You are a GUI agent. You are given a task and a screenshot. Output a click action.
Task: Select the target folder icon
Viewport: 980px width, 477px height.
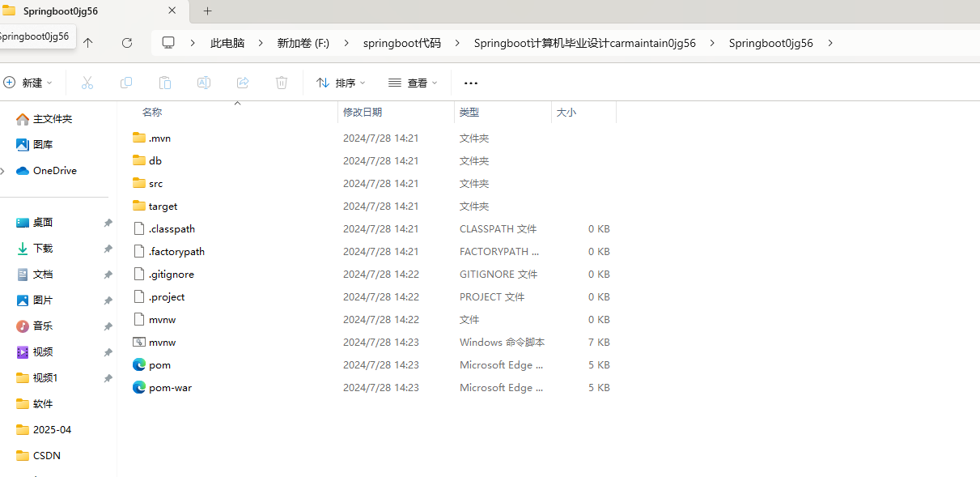139,206
